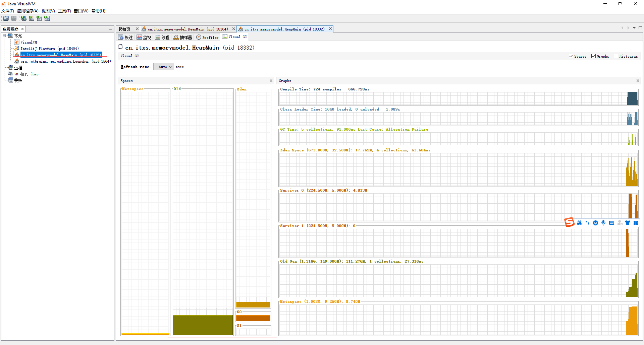Open the 工具(T) menu
The image size is (644, 345).
pyautogui.click(x=64, y=11)
